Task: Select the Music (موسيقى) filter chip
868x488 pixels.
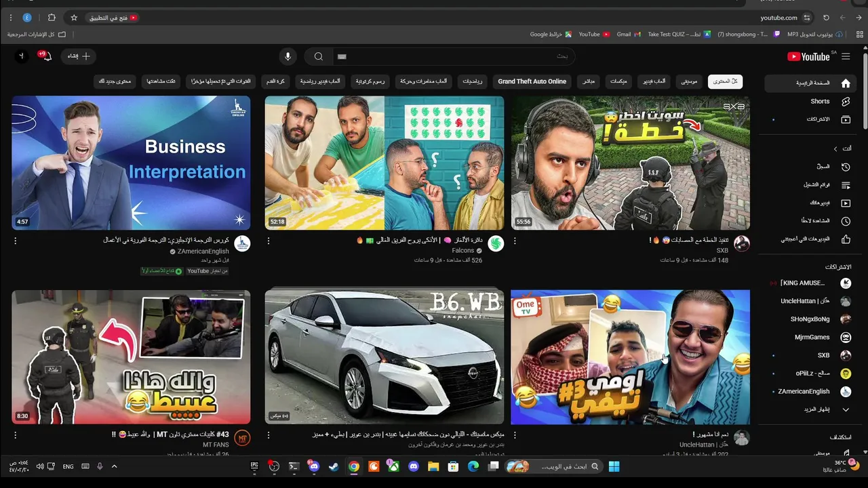Action: tap(689, 81)
